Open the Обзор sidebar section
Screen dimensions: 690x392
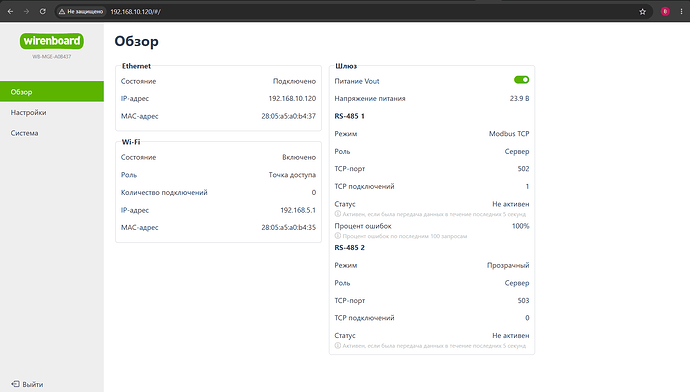pyautogui.click(x=52, y=92)
